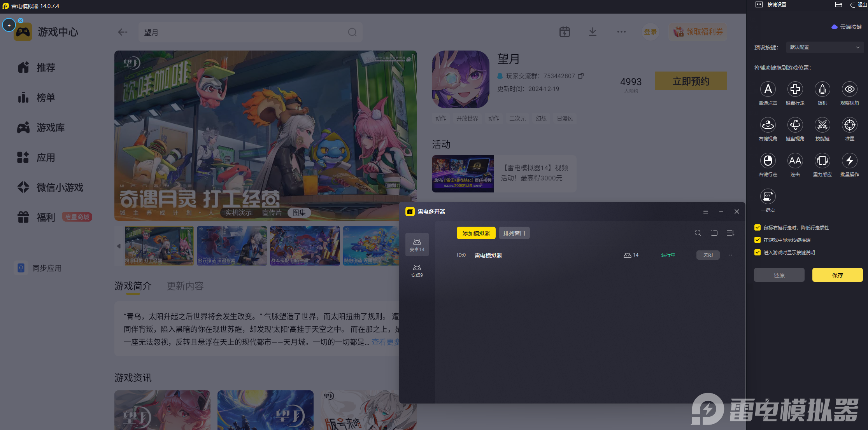Select the 准星 crosshair icon
Viewport: 868px width, 430px height.
tap(849, 125)
